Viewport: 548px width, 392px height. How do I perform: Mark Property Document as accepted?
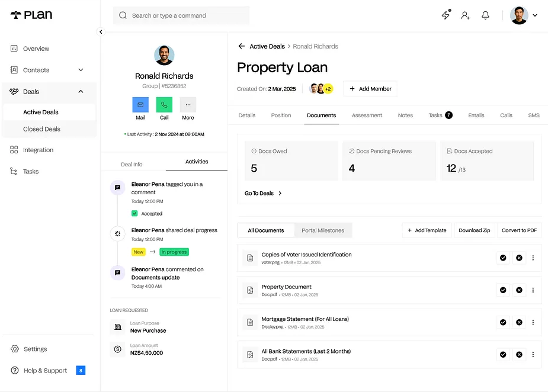[x=503, y=290]
